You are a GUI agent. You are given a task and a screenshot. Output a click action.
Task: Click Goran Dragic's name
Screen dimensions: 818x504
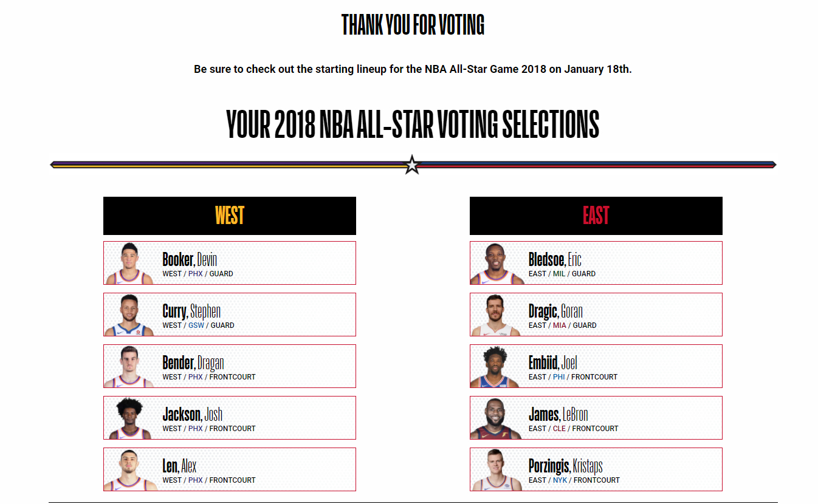coord(555,312)
